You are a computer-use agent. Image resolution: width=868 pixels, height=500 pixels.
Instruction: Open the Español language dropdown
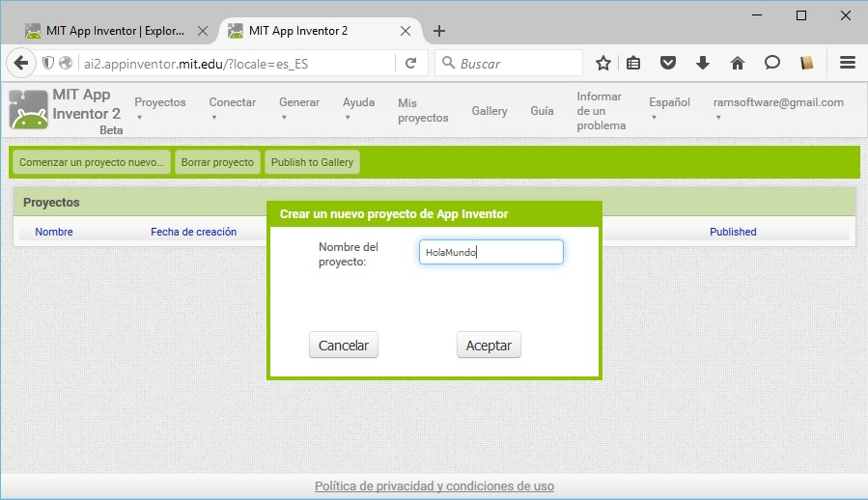click(669, 109)
